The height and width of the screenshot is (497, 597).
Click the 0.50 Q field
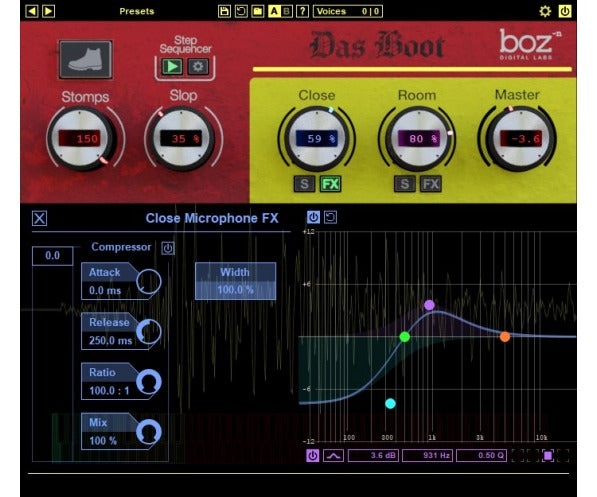tap(482, 455)
